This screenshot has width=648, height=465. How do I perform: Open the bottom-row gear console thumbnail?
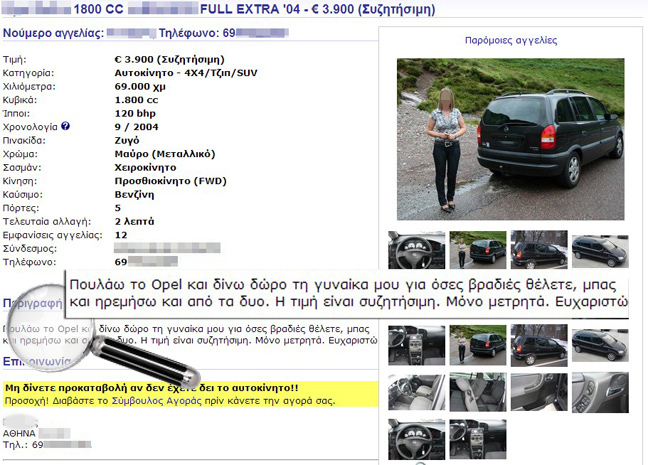pos(478,439)
